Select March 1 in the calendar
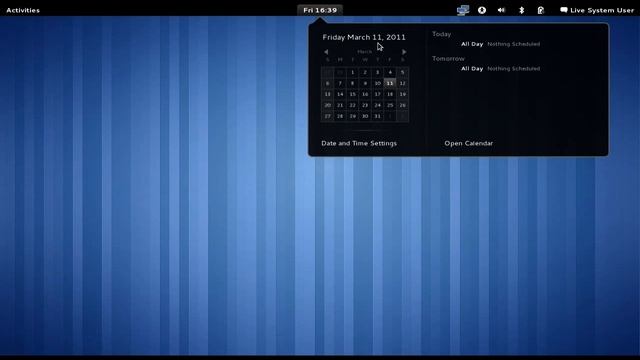Viewport: 640px width, 360px height. click(x=352, y=72)
